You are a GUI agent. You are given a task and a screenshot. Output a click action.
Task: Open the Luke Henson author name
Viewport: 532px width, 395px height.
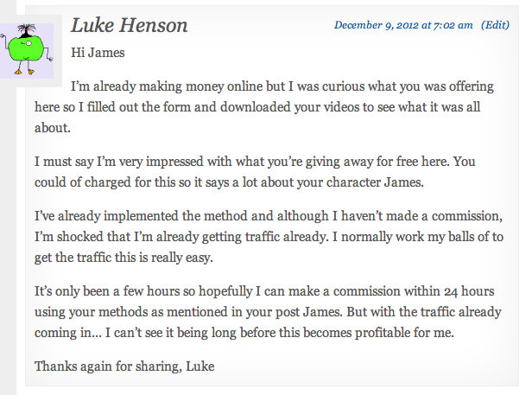130,25
